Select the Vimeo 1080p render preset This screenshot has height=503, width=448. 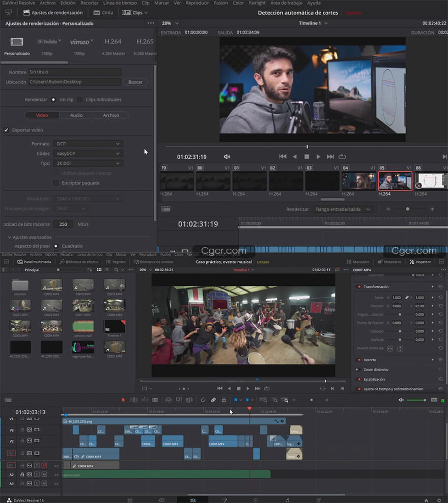[81, 46]
